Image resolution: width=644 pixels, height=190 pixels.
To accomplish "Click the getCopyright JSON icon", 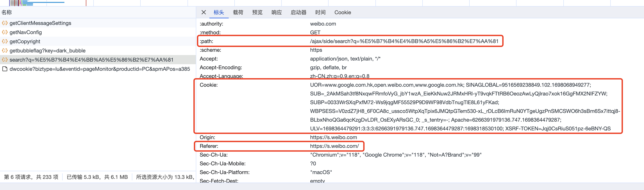I will click(x=5, y=41).
